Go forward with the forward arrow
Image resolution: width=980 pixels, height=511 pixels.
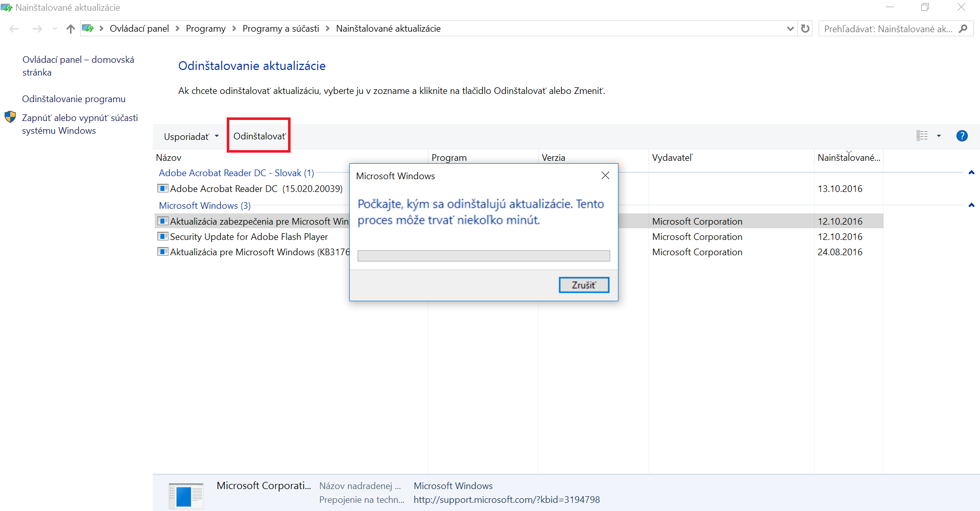(x=37, y=29)
